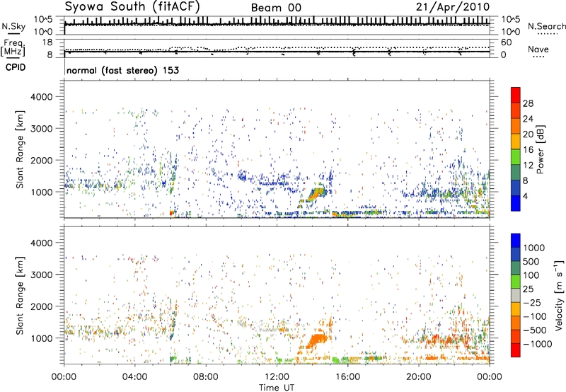Click the 'Velocity [m s⁻¹]' colorbar title
The width and height of the screenshot is (566, 392).
pyautogui.click(x=559, y=295)
